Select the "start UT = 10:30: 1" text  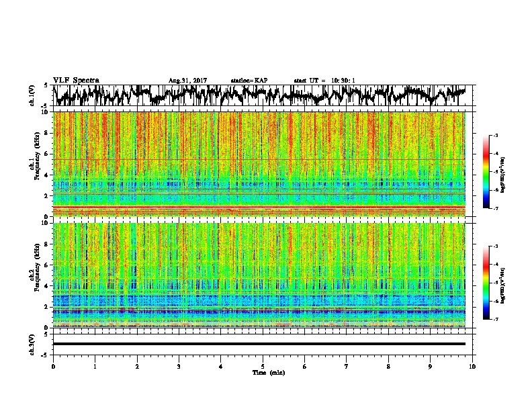324,81
